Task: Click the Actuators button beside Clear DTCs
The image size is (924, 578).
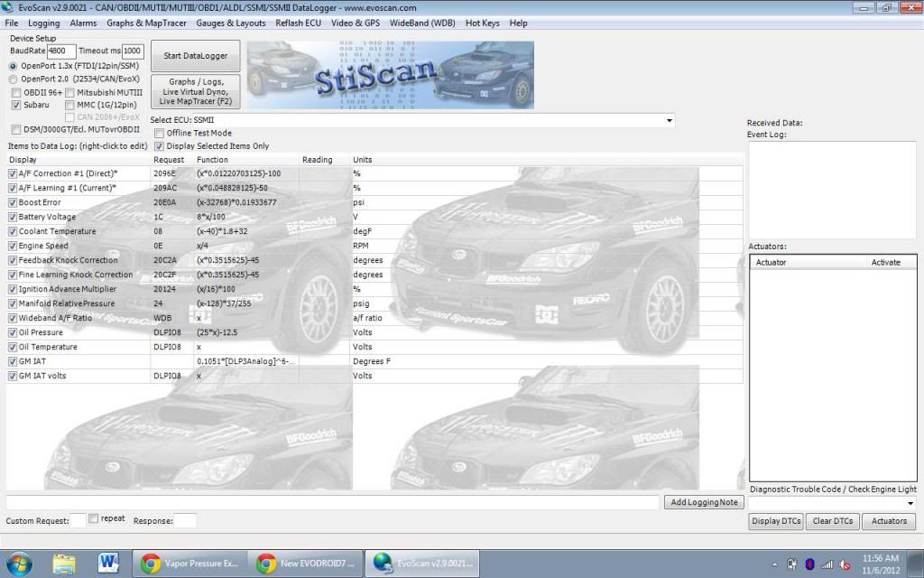Action: (889, 521)
